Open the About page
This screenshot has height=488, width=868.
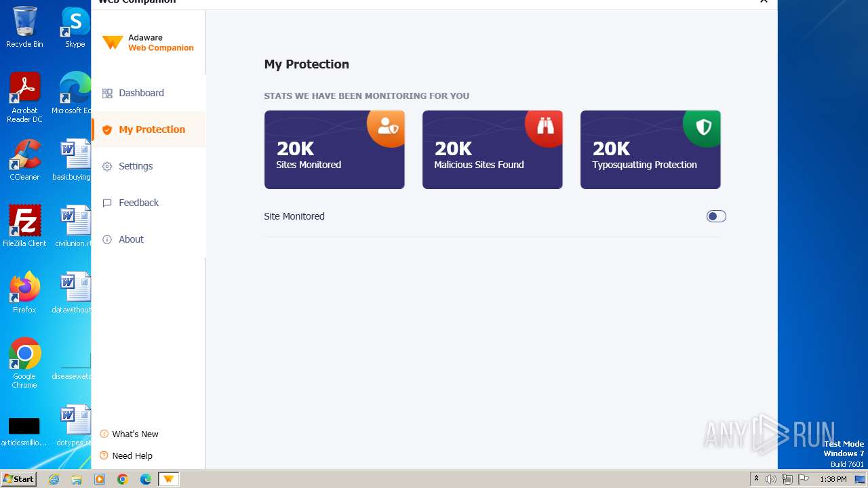pyautogui.click(x=148, y=239)
